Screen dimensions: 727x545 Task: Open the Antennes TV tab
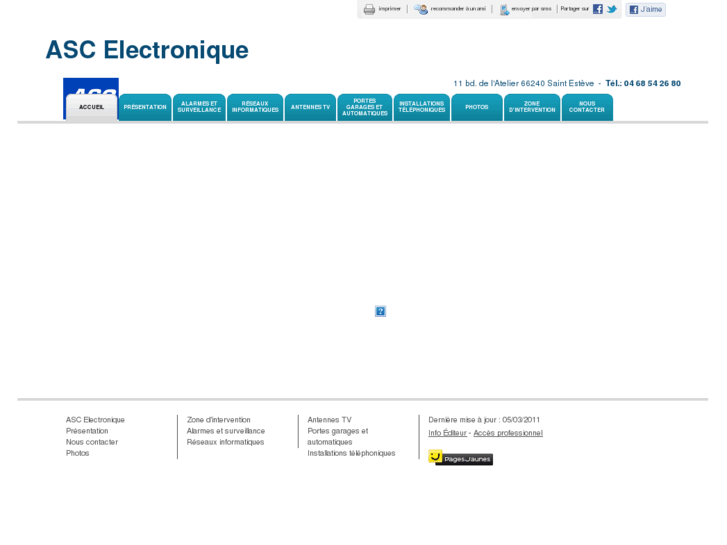click(310, 107)
